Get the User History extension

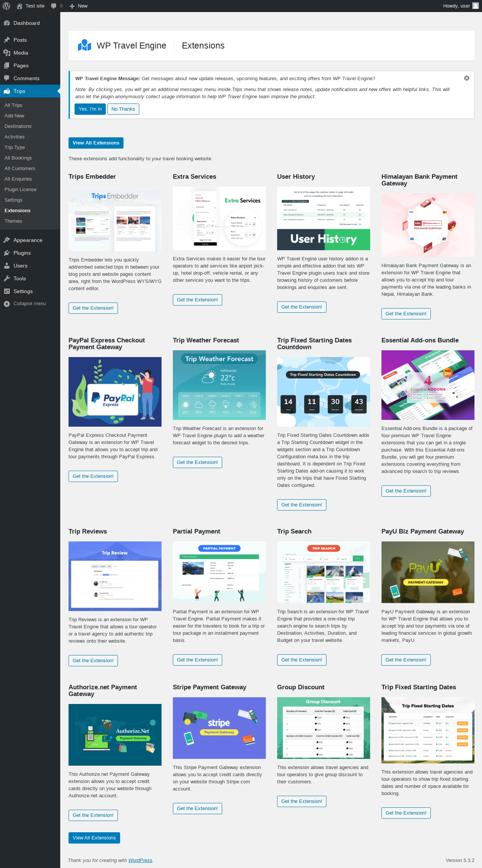pyautogui.click(x=302, y=307)
